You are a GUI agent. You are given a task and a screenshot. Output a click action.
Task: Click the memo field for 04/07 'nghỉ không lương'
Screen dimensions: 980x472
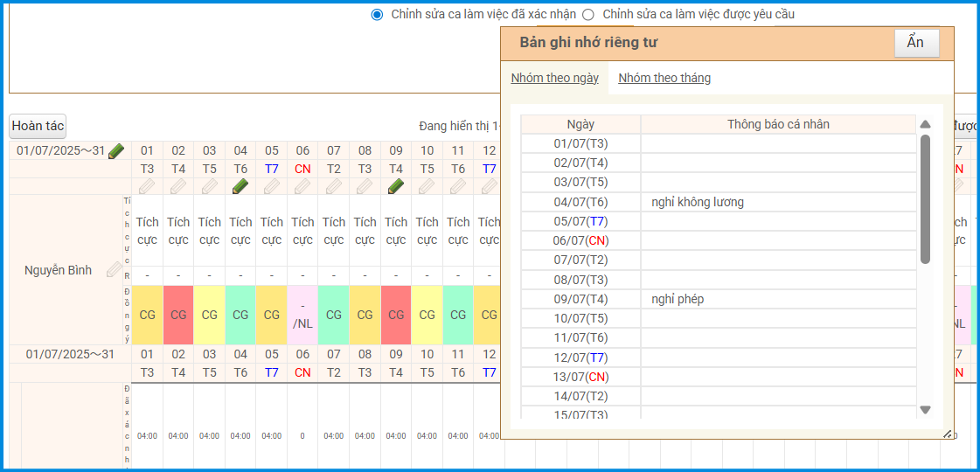(x=777, y=202)
